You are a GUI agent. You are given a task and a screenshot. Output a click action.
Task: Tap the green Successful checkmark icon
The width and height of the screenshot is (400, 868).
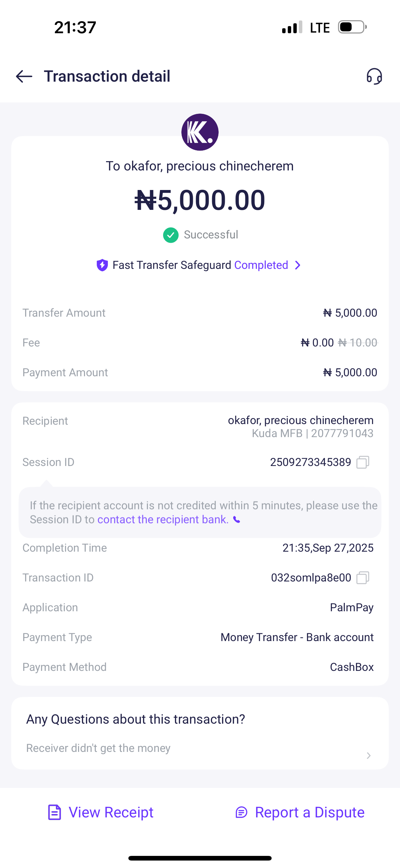(171, 235)
